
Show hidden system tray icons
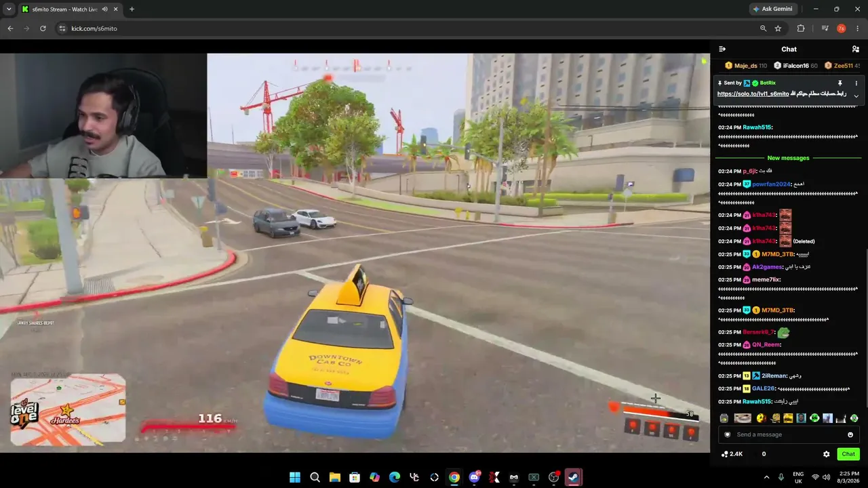(766, 477)
